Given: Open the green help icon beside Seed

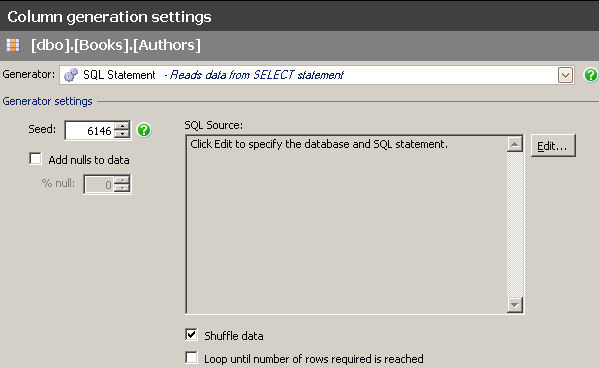Looking at the screenshot, I should pos(144,130).
